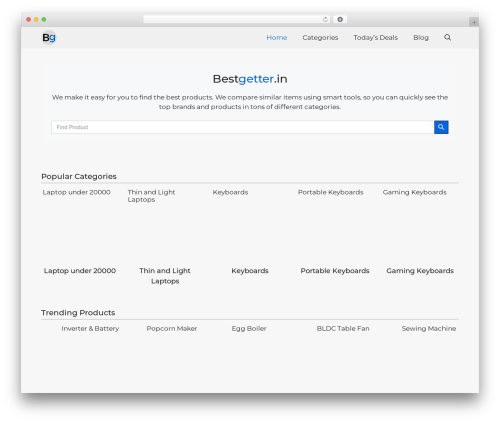Minimize window with yellow traffic light
This screenshot has width=500, height=423.
(x=36, y=19)
